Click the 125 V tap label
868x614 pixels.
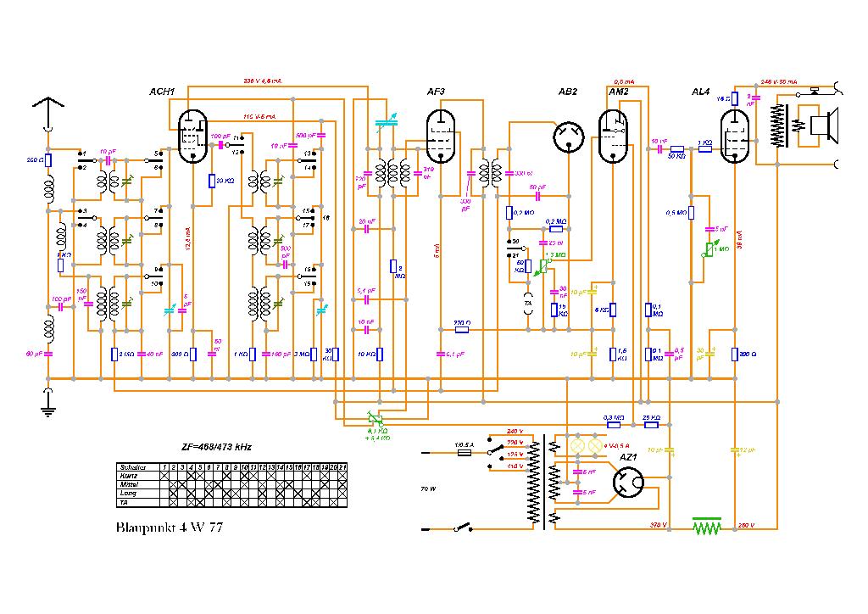pyautogui.click(x=515, y=454)
